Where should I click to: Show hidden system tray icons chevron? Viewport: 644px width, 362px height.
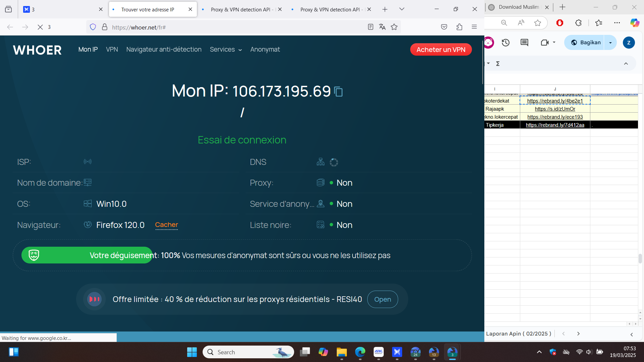tap(539, 352)
